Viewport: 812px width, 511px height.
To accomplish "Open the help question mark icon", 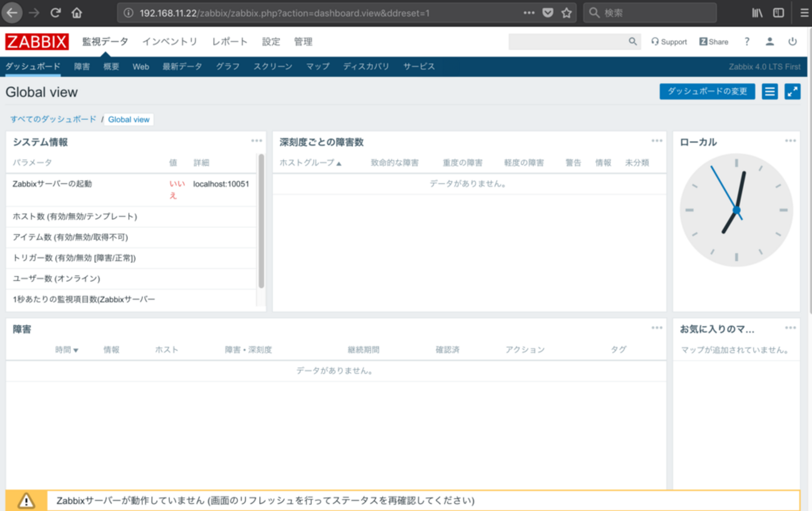I will coord(746,42).
